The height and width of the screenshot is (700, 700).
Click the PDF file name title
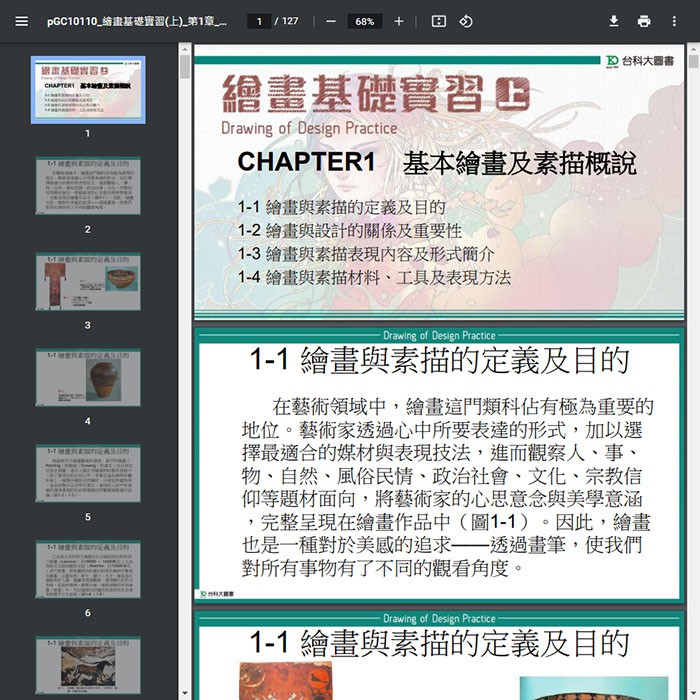(x=136, y=21)
